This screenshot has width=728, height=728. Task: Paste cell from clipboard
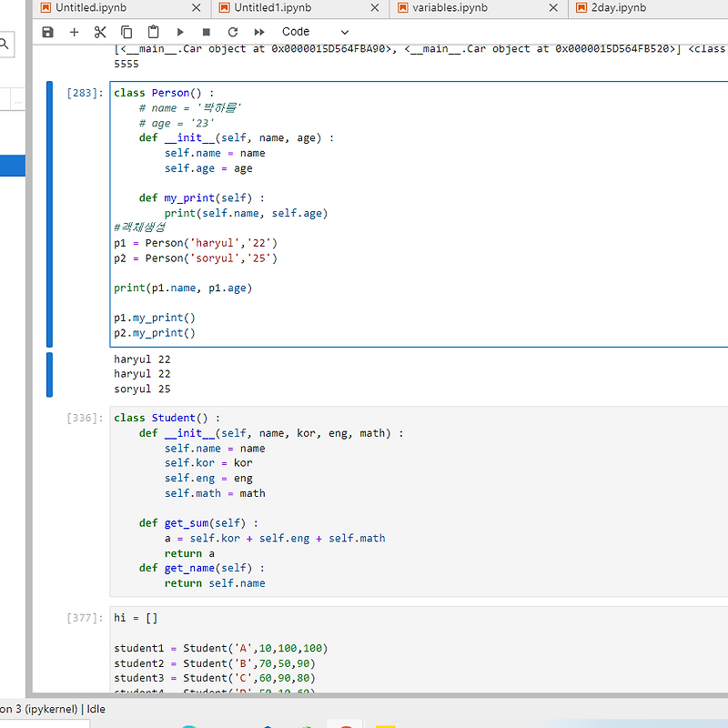click(153, 32)
